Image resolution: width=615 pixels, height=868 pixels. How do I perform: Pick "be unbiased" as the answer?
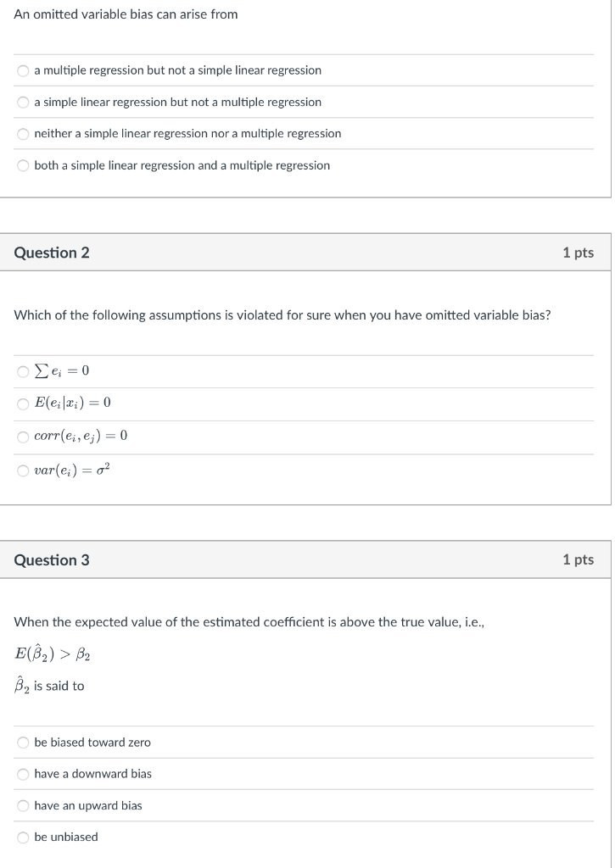point(23,837)
